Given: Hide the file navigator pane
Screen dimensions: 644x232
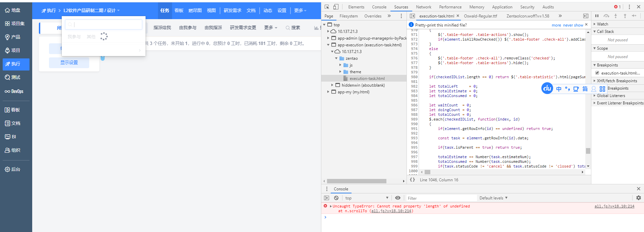Looking at the screenshot, I should (x=413, y=16).
